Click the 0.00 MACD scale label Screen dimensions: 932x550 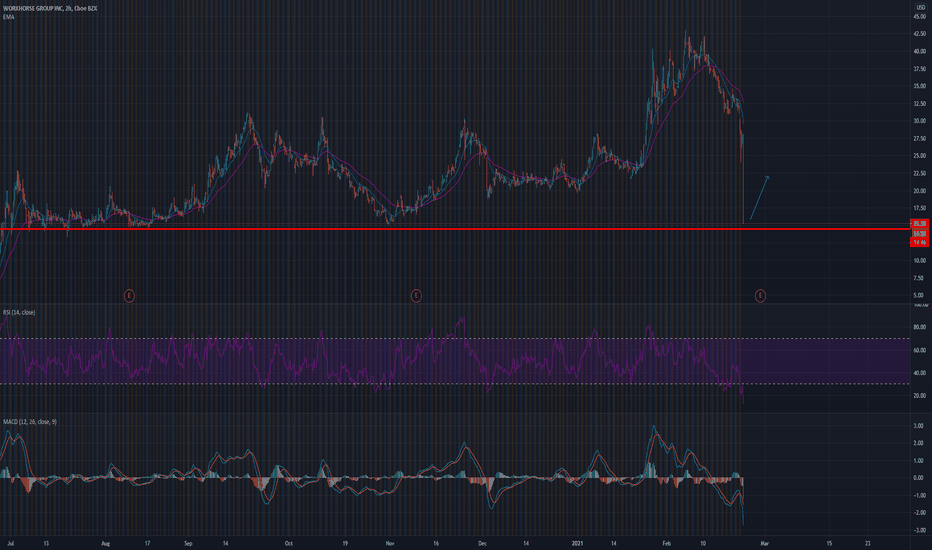click(x=919, y=477)
